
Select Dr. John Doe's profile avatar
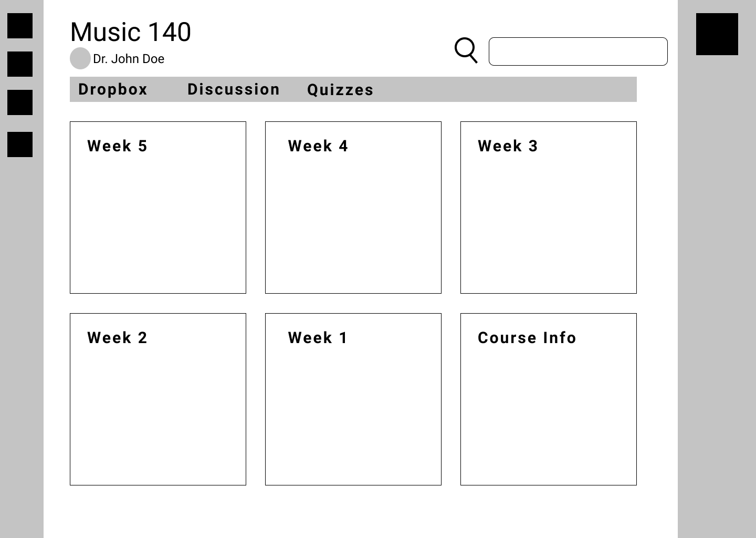[x=80, y=58]
